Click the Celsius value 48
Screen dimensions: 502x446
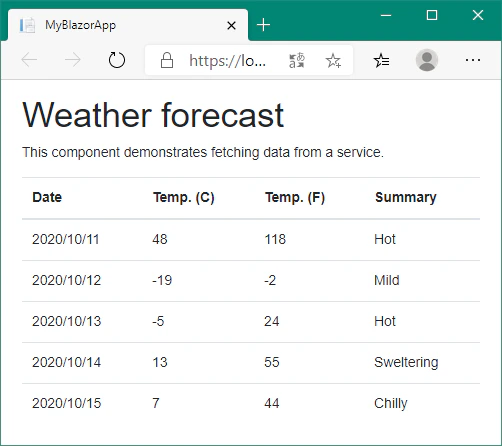[160, 239]
